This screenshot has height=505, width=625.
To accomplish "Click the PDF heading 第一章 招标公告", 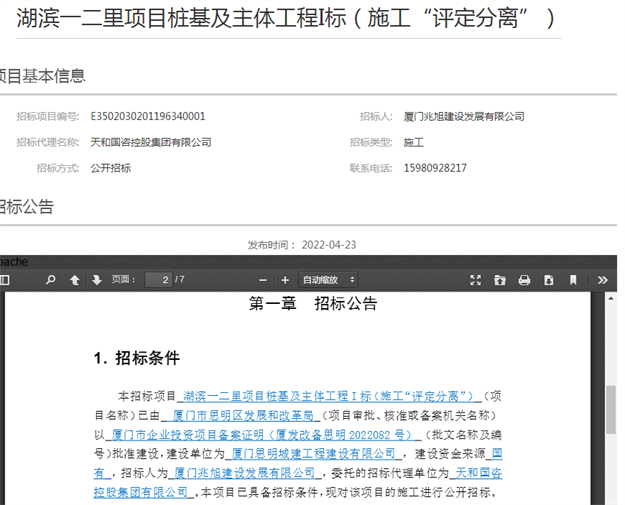I will pyautogui.click(x=313, y=303).
